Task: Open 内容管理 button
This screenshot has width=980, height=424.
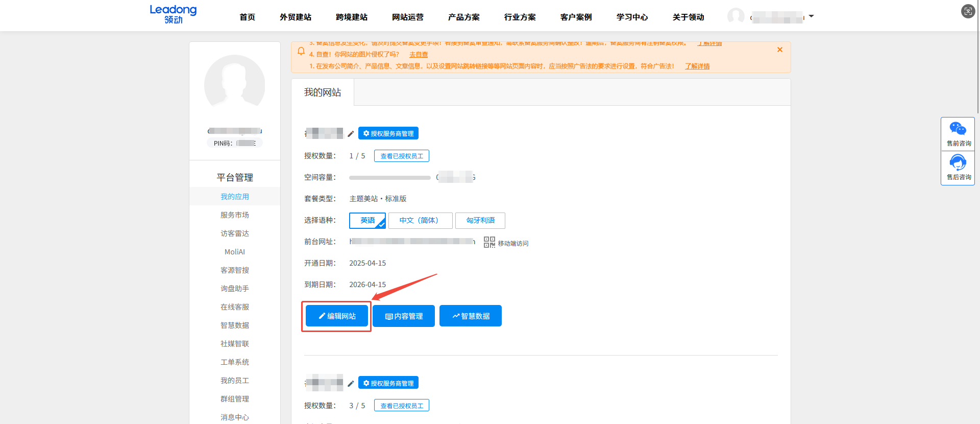Action: [404, 316]
